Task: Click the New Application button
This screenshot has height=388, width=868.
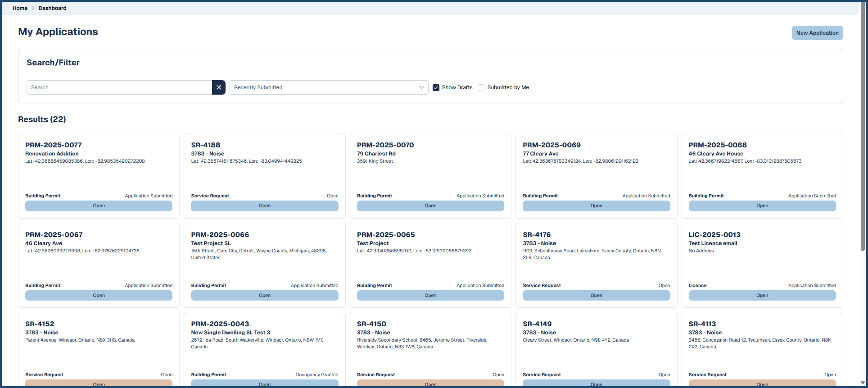Action: pos(817,33)
